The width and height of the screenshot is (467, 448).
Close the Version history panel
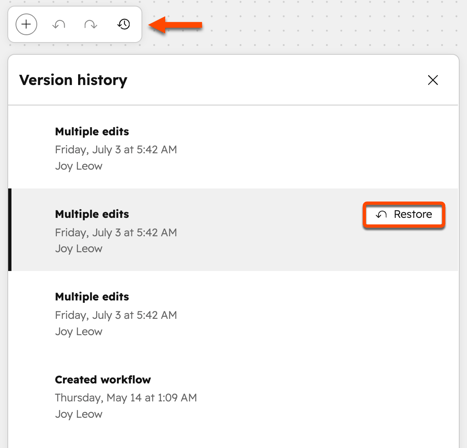[x=433, y=80]
